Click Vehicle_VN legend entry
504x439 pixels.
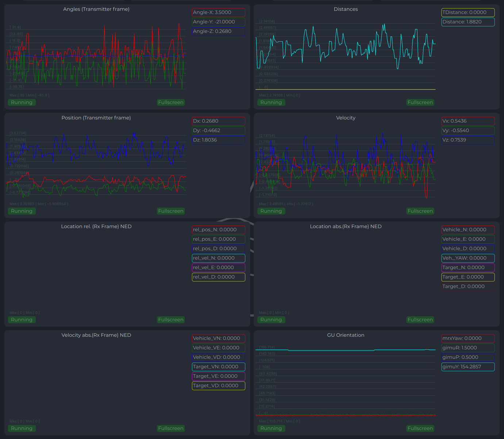[219, 338]
